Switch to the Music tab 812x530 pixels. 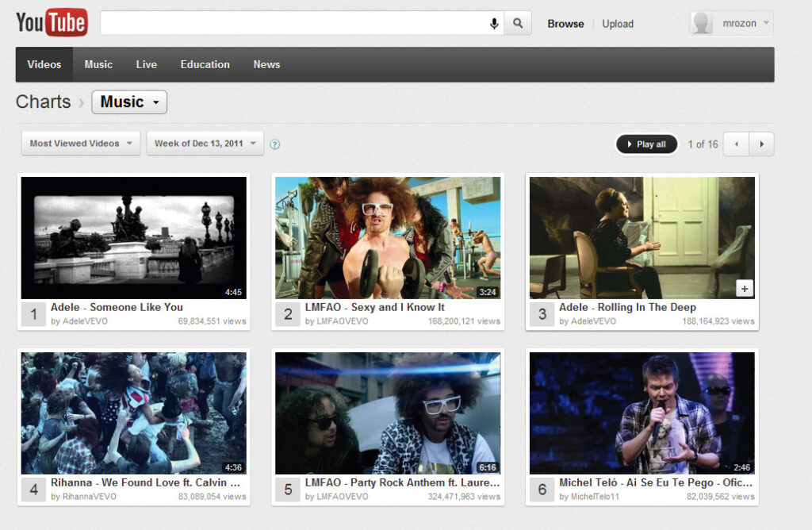(x=98, y=65)
